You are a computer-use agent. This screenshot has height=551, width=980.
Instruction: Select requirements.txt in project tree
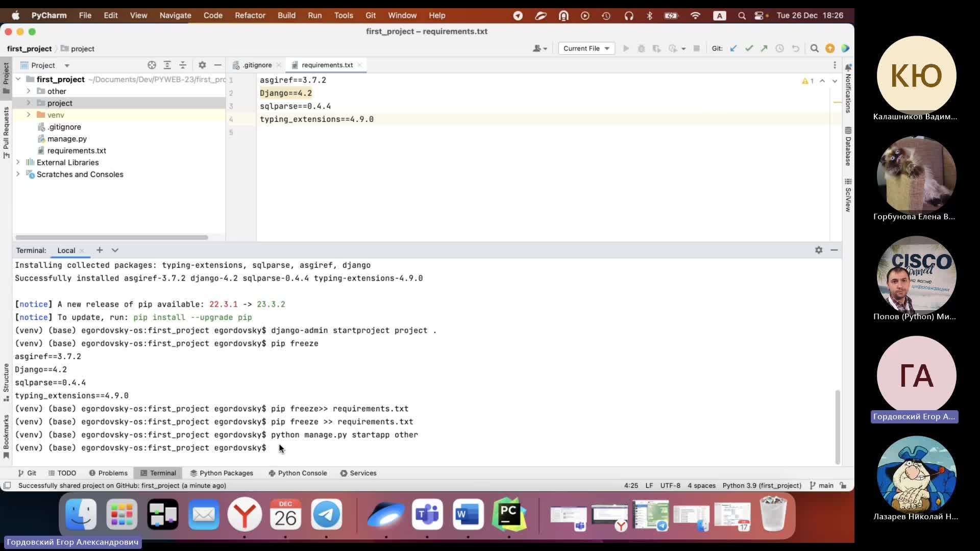click(x=77, y=151)
